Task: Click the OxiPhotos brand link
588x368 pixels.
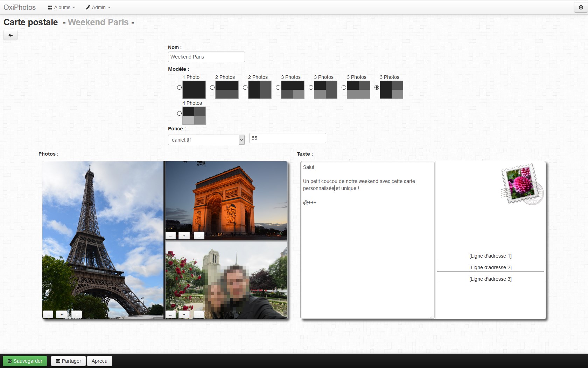Action: pos(20,7)
